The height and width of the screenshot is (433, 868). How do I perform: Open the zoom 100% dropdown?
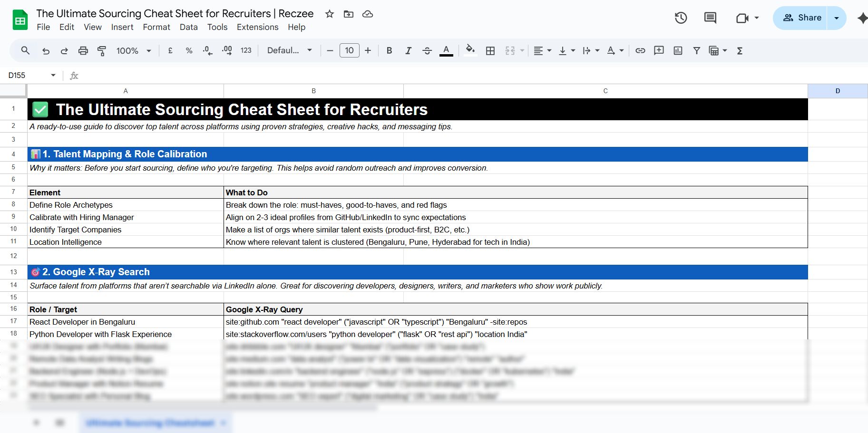point(134,50)
